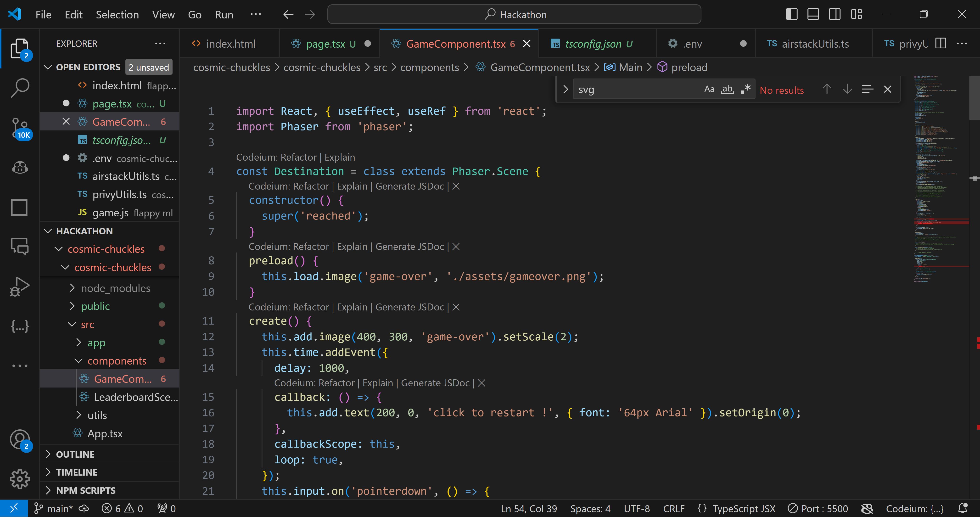Switch to the index.html tab

coord(230,43)
